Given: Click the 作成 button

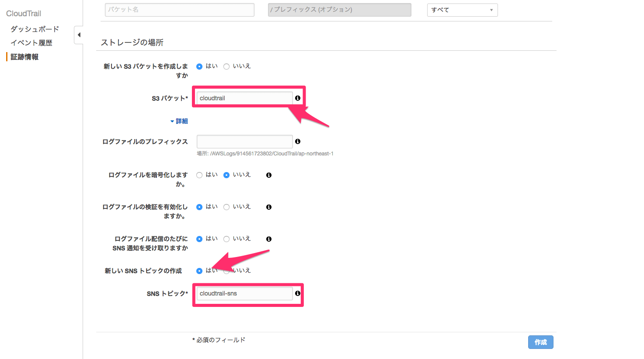Looking at the screenshot, I should pos(540,342).
